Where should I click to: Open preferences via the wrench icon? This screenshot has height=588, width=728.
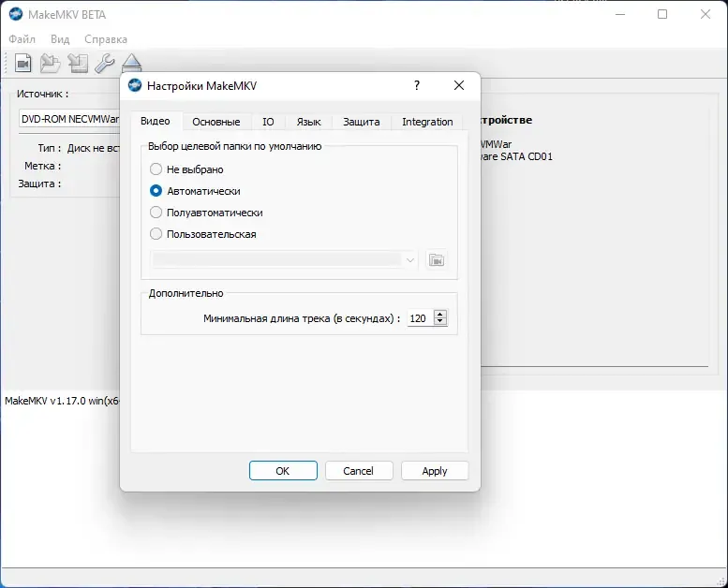click(104, 63)
